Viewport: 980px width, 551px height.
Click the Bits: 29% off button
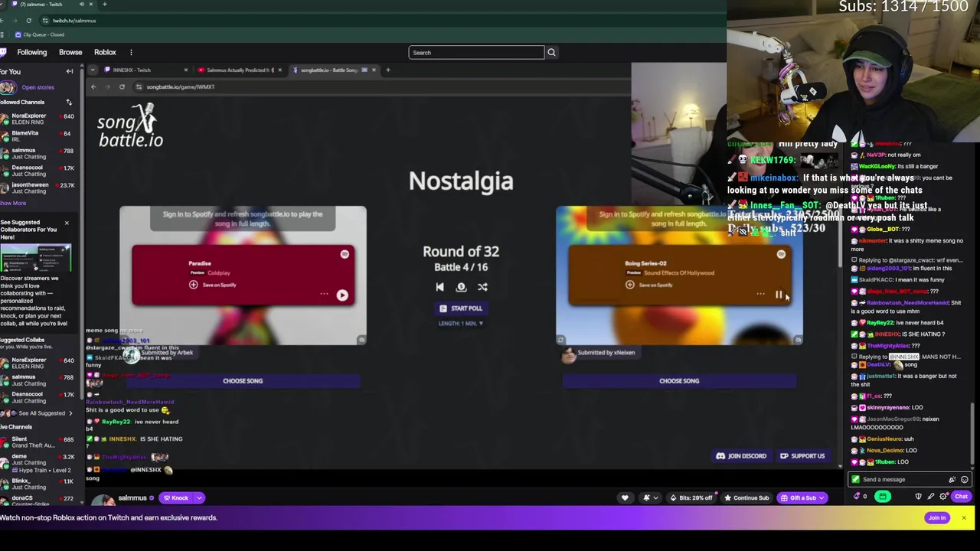691,498
